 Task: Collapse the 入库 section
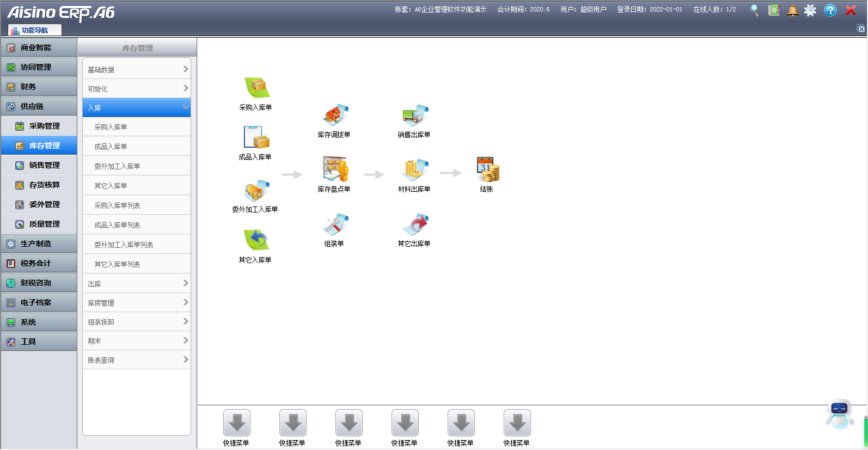(137, 107)
